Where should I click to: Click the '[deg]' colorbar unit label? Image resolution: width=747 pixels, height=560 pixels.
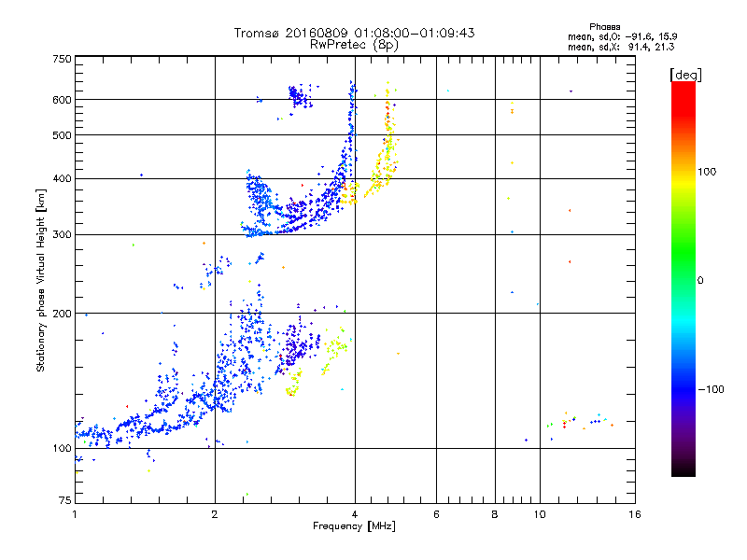coord(685,75)
